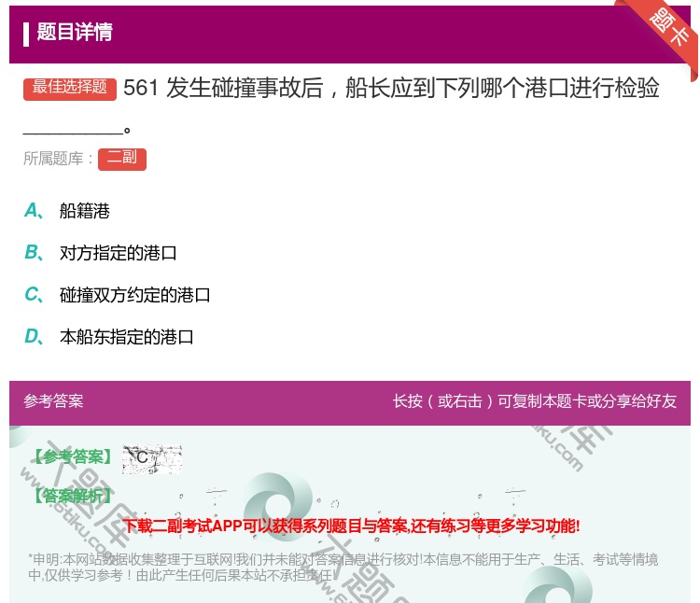Click the red 下载二副考试APP promo link
700x603 pixels.
[351, 526]
